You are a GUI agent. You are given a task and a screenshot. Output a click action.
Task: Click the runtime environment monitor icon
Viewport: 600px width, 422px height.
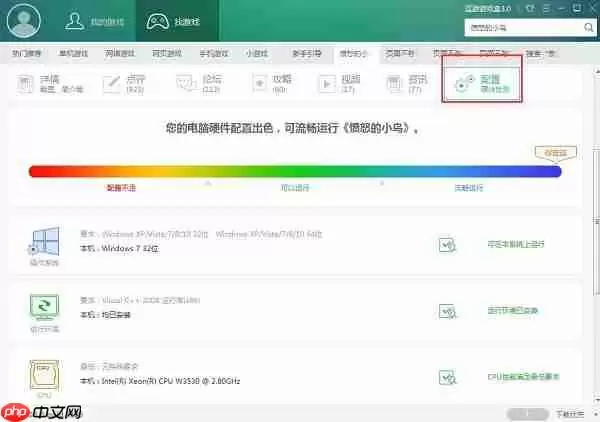pyautogui.click(x=44, y=308)
